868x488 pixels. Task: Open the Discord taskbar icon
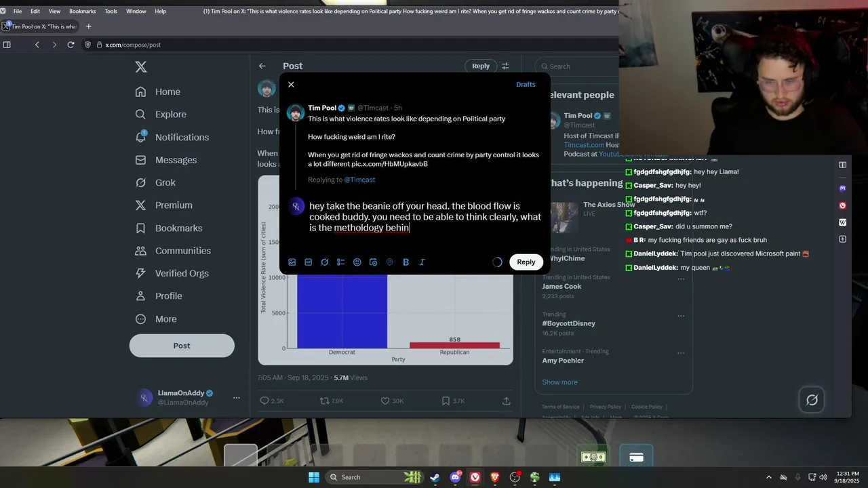(455, 477)
